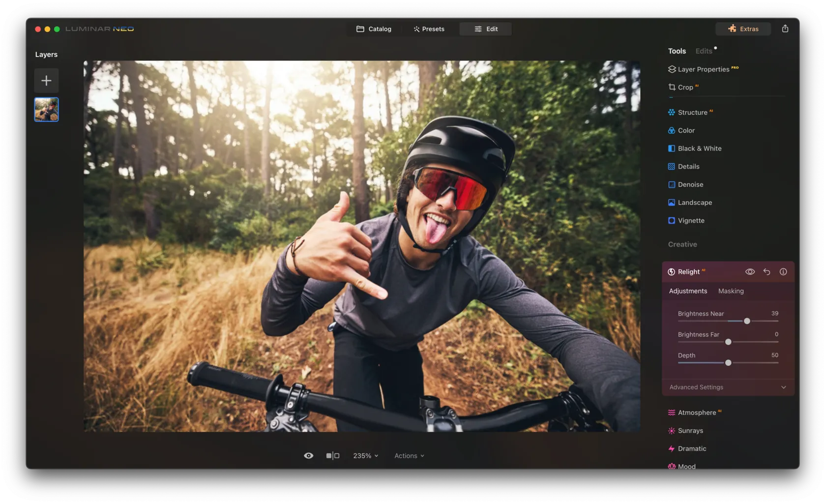The width and height of the screenshot is (826, 504).
Task: Switch to the Edits tab
Action: [704, 51]
